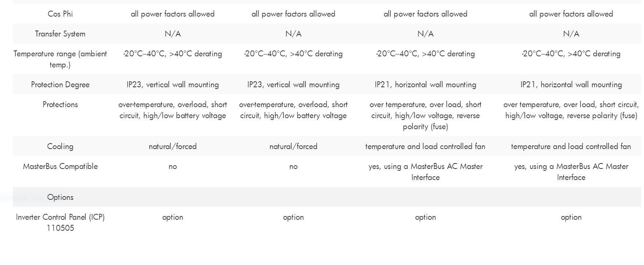Screen dimensions: 644x265
Task: Select the Transfer System row label
Action: click(60, 34)
